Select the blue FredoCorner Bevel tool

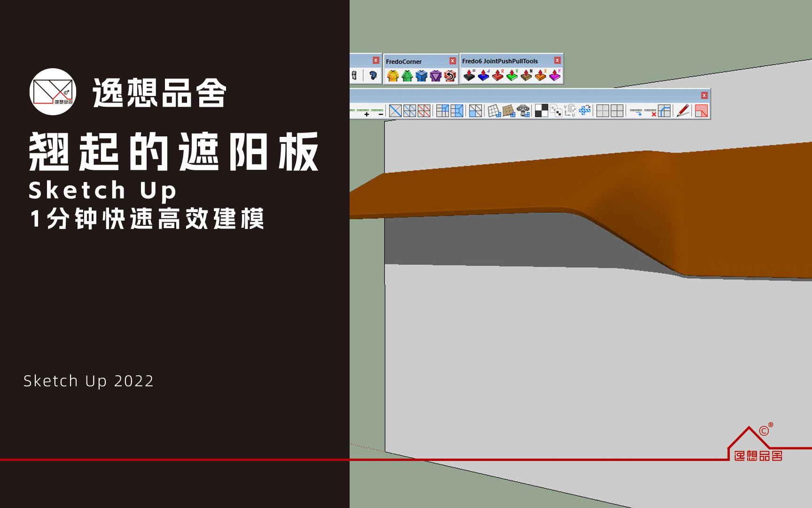422,76
